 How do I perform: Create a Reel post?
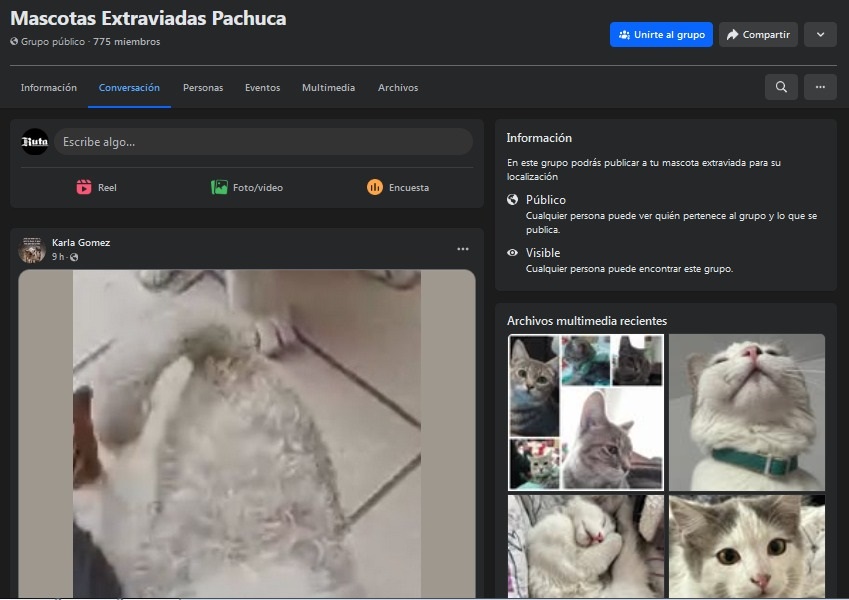coord(96,187)
